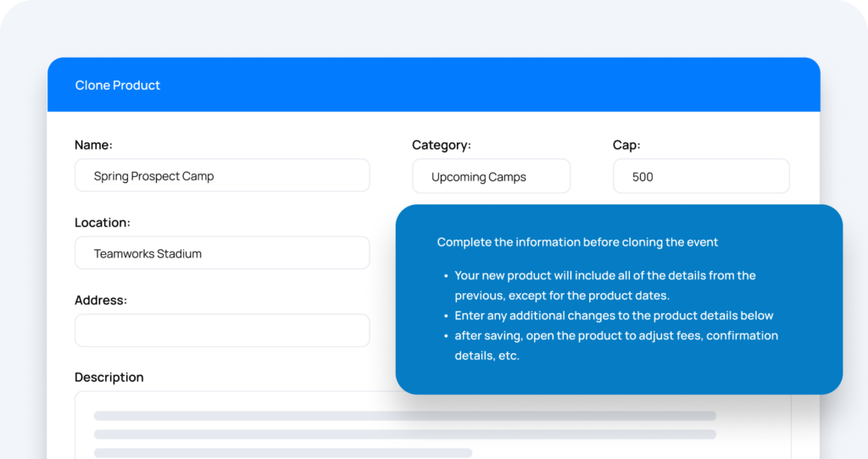Image resolution: width=868 pixels, height=459 pixels.
Task: Click the bullet about product dates exception
Action: [605, 285]
